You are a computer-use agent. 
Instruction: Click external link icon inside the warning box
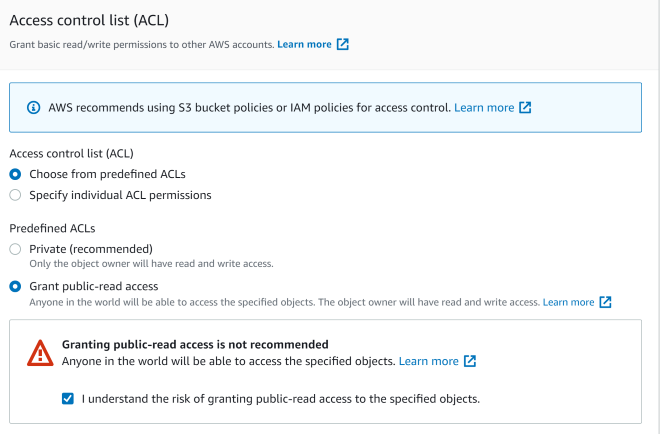469,361
